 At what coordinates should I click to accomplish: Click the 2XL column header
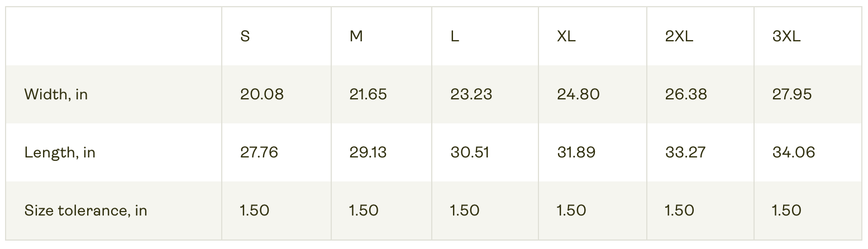[x=679, y=37]
